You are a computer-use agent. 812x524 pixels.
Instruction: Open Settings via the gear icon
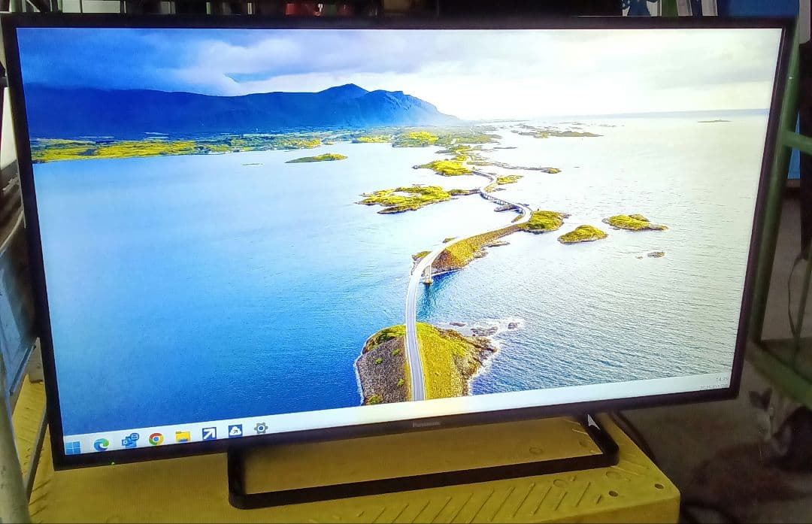coord(261,428)
